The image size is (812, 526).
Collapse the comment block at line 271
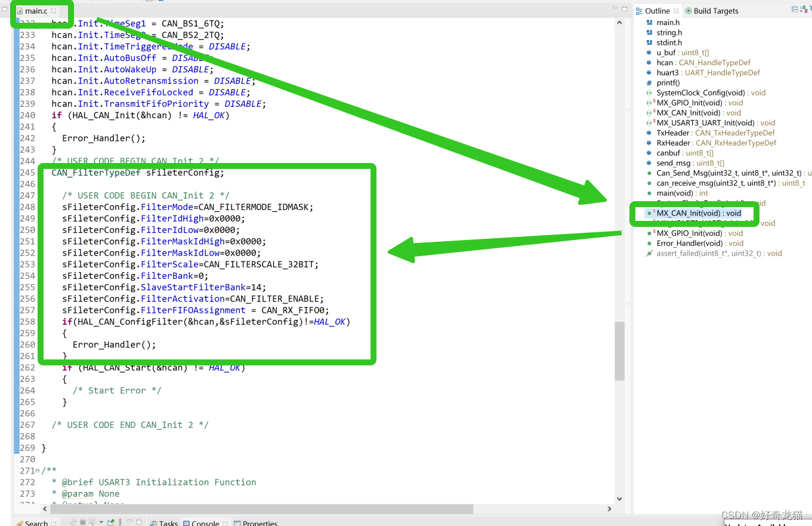[x=38, y=470]
